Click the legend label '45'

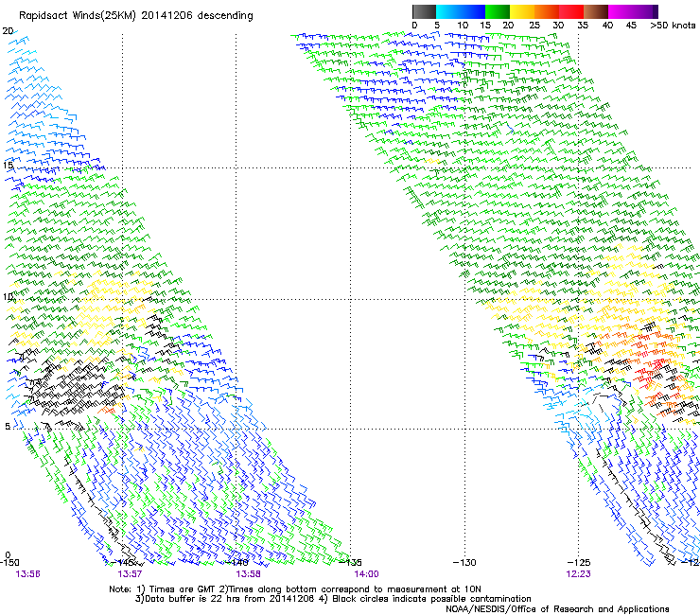631,26
